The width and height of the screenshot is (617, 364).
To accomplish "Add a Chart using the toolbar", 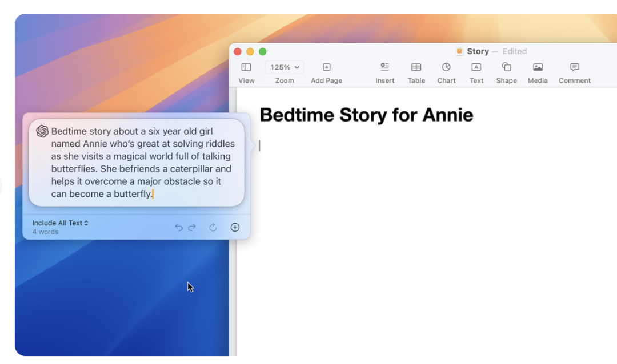I will 446,67.
